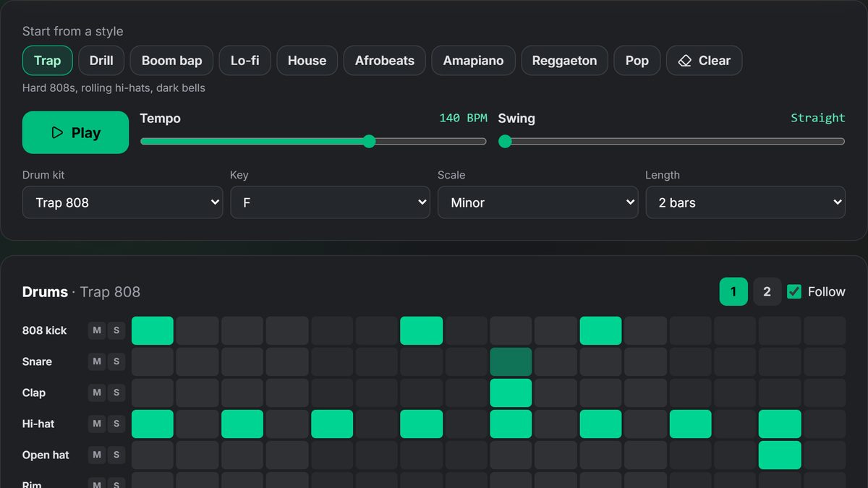Select the Trap style preset

click(x=47, y=61)
